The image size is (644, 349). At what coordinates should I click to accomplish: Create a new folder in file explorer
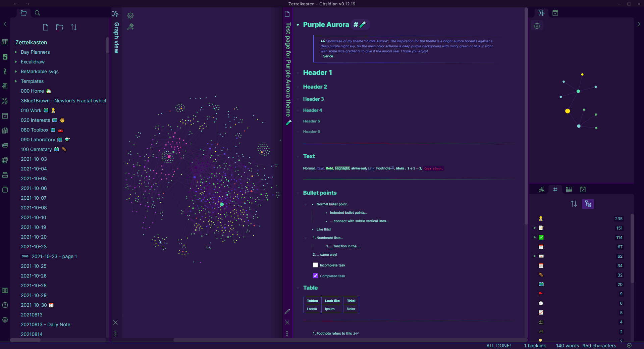[60, 27]
